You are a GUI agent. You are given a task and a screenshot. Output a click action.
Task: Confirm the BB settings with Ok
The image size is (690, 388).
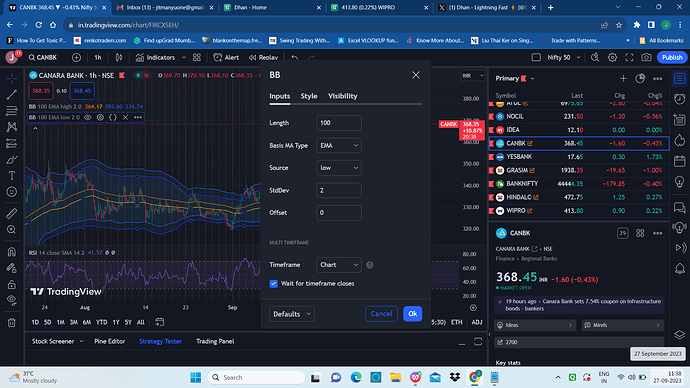pos(412,314)
